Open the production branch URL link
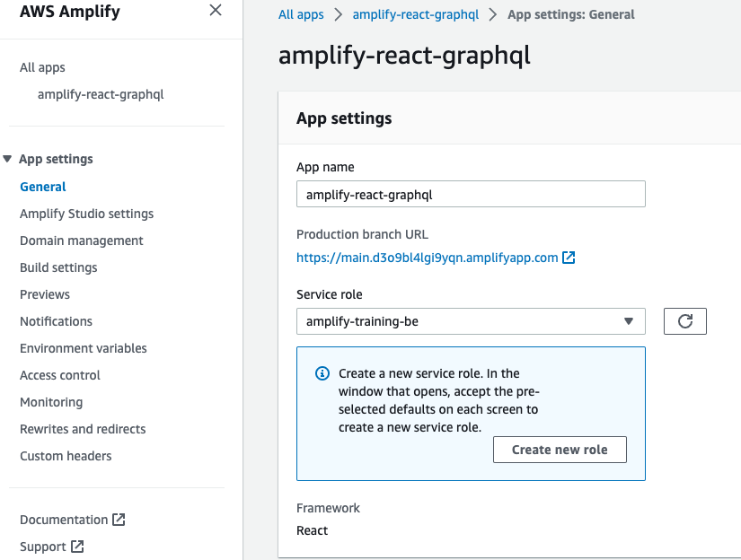The image size is (741, 560). pos(427,258)
